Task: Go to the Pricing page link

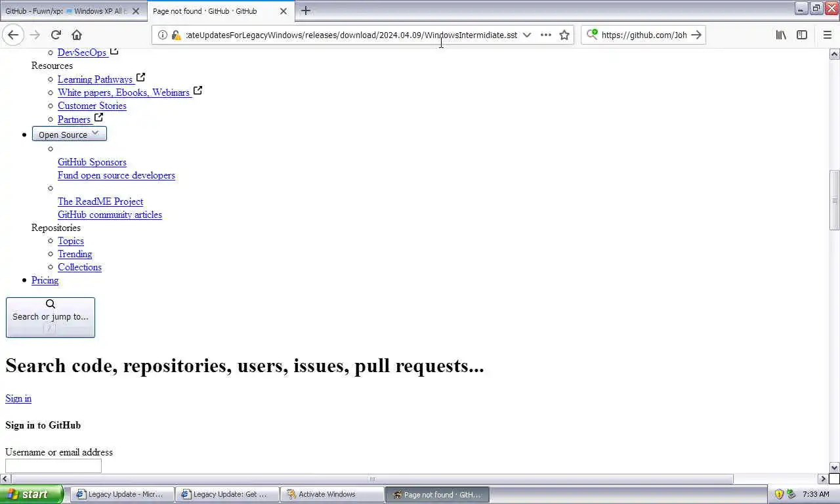Action: tap(45, 280)
